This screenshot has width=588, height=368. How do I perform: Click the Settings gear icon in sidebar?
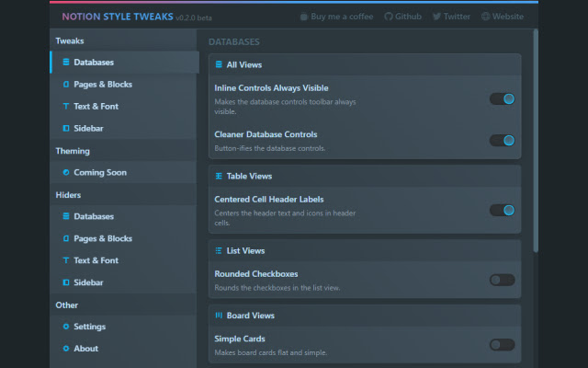66,327
